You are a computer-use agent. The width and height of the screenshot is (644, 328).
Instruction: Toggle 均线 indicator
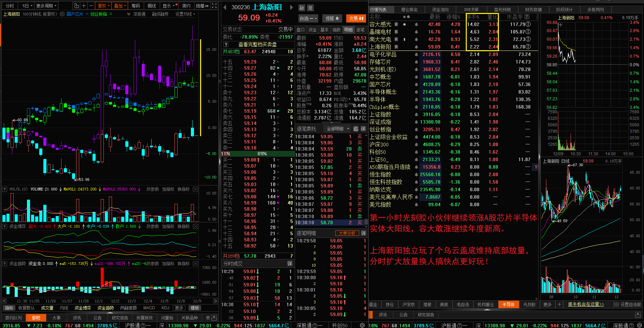[x=64, y=308]
